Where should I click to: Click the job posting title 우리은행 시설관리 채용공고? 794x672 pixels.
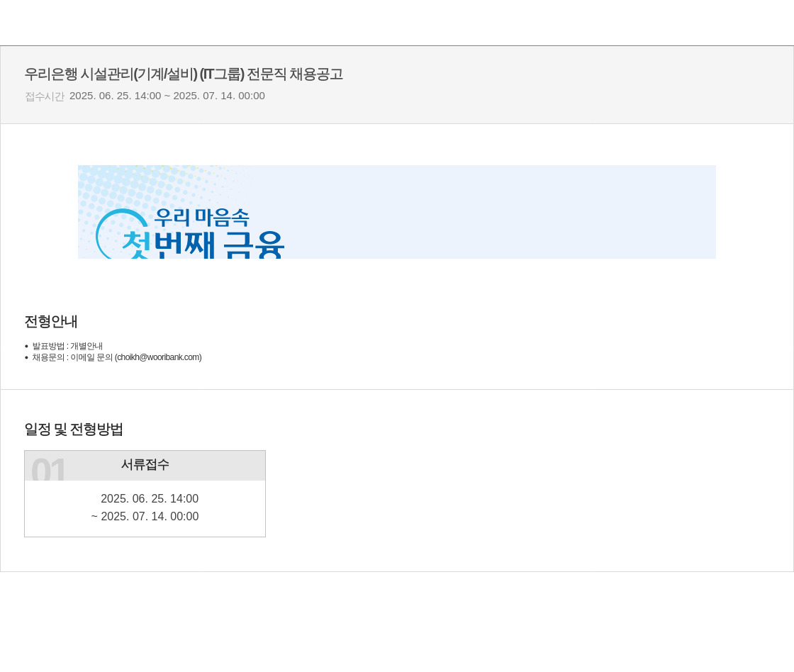pos(184,74)
